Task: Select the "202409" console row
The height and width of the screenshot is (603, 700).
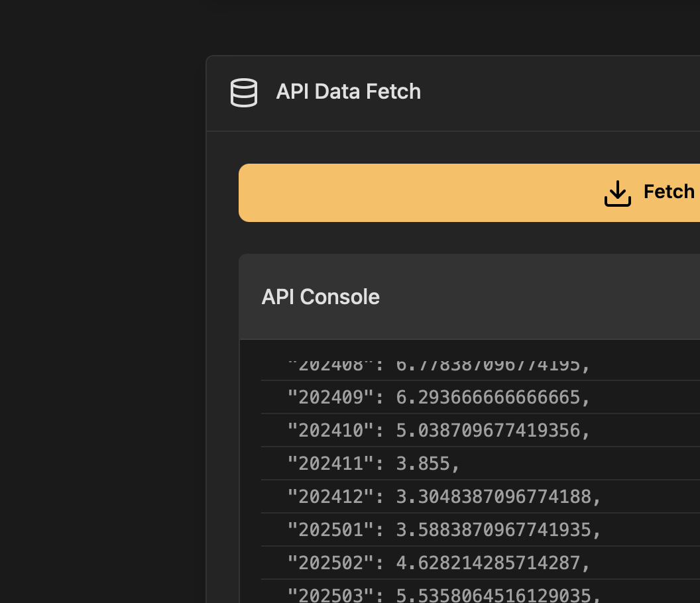Action: point(481,397)
